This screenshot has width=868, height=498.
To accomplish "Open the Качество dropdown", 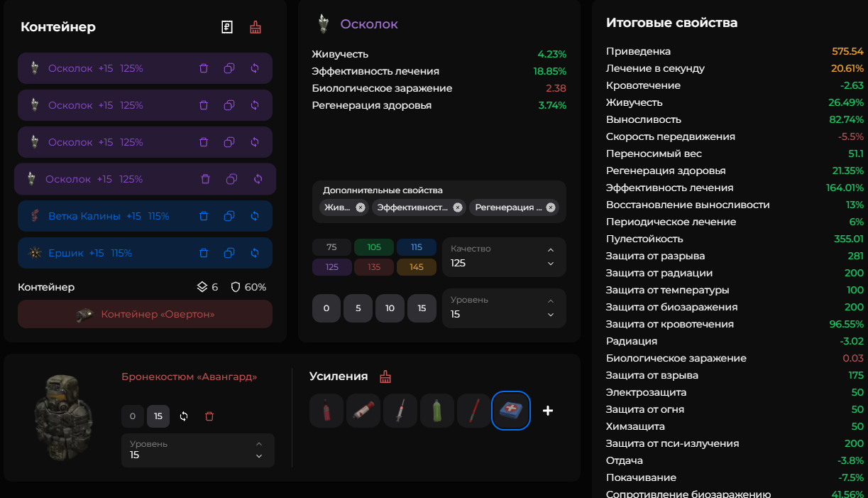I will click(504, 256).
